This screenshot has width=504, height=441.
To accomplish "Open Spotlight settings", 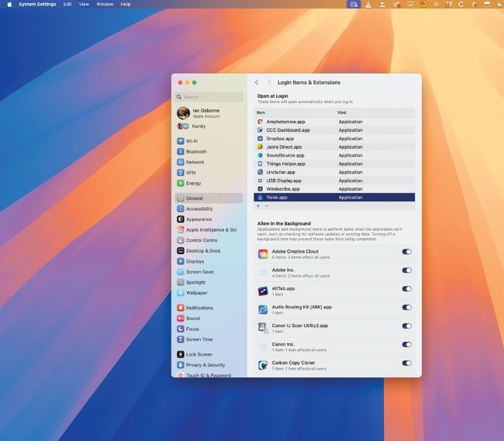I will coord(209,282).
